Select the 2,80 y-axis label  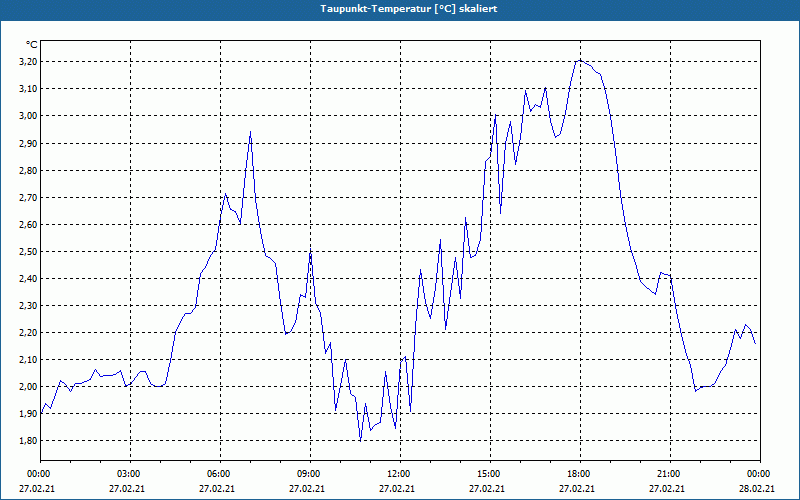click(28, 170)
